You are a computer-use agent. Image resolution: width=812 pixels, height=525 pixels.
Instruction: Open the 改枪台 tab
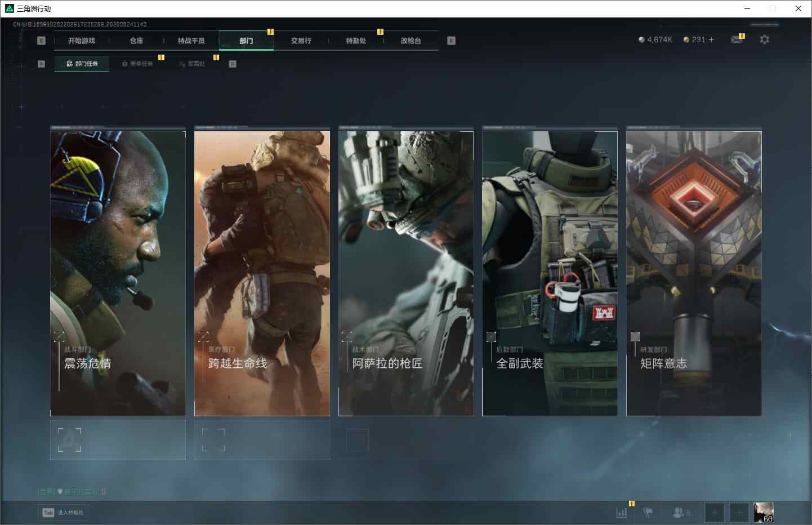coord(411,41)
